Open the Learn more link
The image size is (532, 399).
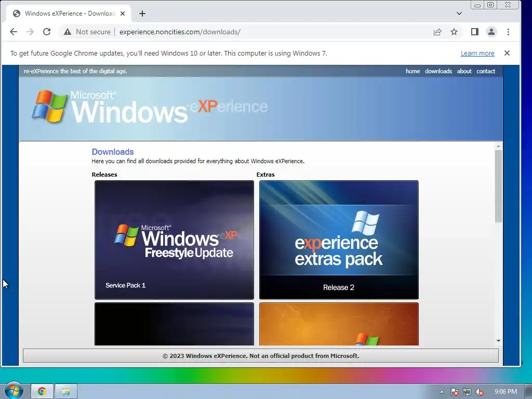point(477,54)
